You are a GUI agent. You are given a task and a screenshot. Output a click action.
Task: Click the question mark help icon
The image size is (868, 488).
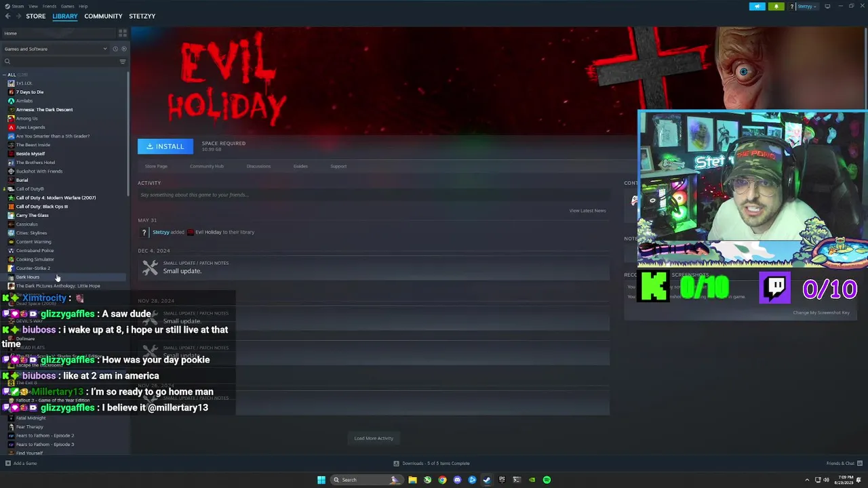[791, 6]
